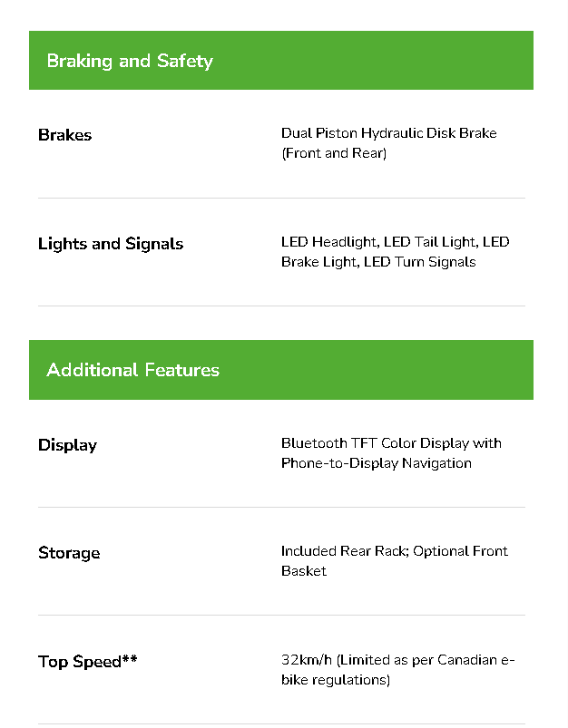Select the Display row label
Image resolution: width=568 pixels, height=728 pixels.
[x=67, y=445]
